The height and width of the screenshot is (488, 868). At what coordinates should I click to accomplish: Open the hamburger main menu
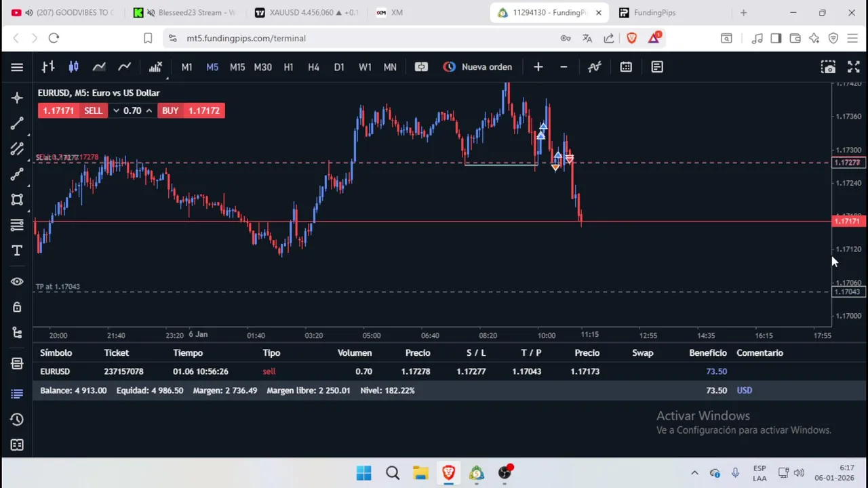coord(17,67)
